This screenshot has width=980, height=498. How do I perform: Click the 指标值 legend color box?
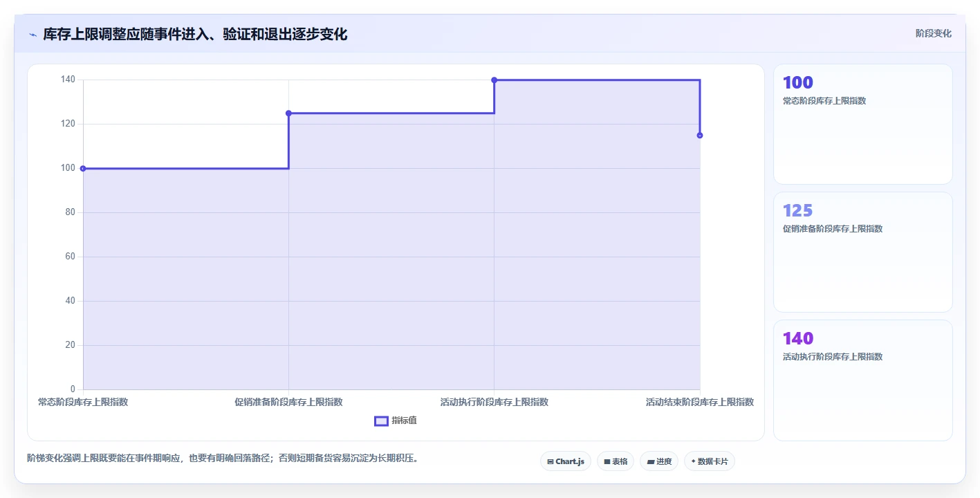[381, 421]
